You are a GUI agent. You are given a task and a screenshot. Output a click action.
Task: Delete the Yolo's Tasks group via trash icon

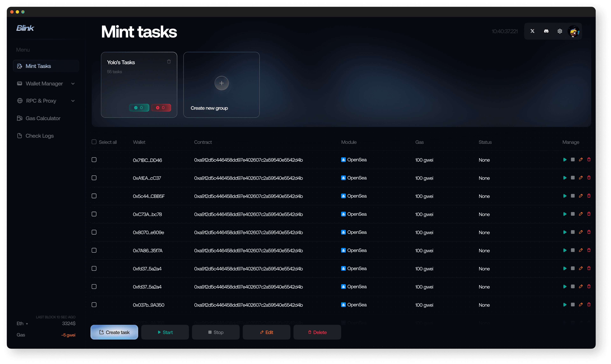[x=169, y=62]
